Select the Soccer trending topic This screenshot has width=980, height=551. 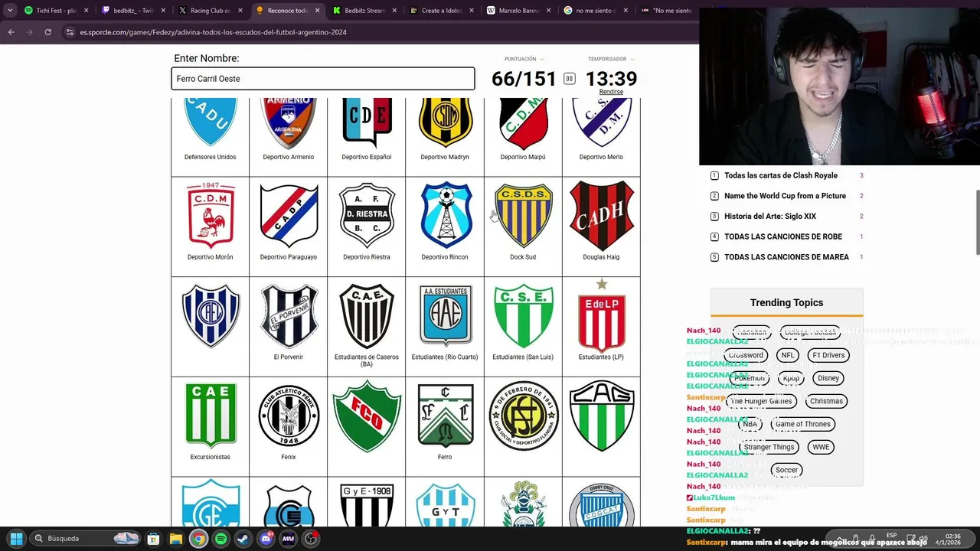coord(786,470)
